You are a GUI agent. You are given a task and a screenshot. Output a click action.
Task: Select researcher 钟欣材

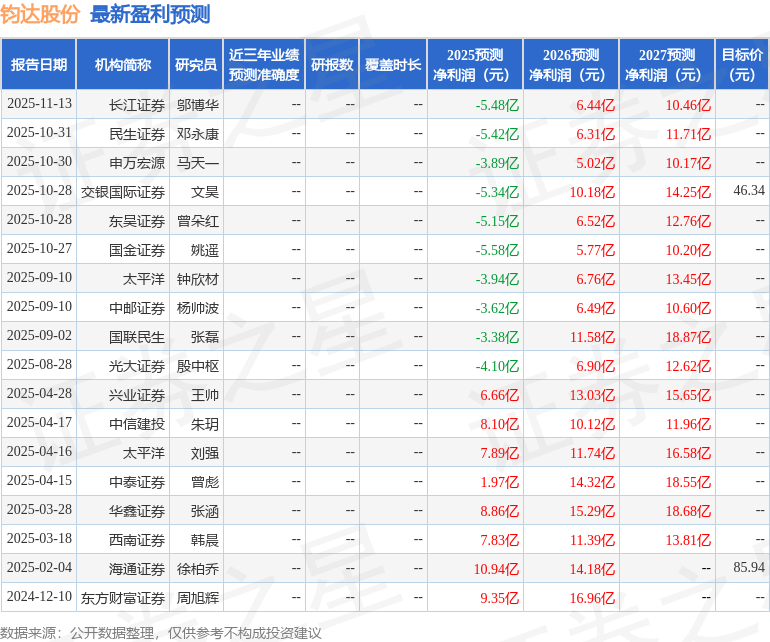point(198,279)
